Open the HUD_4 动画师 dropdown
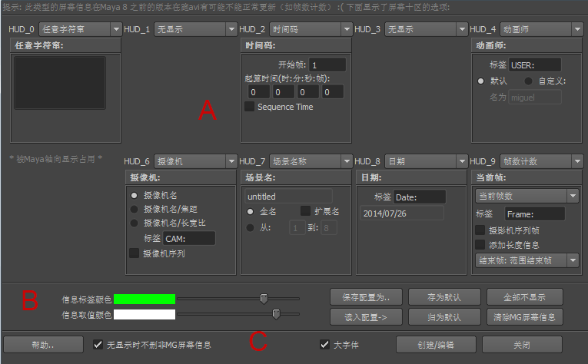The image size is (588, 364). pyautogui.click(x=541, y=29)
